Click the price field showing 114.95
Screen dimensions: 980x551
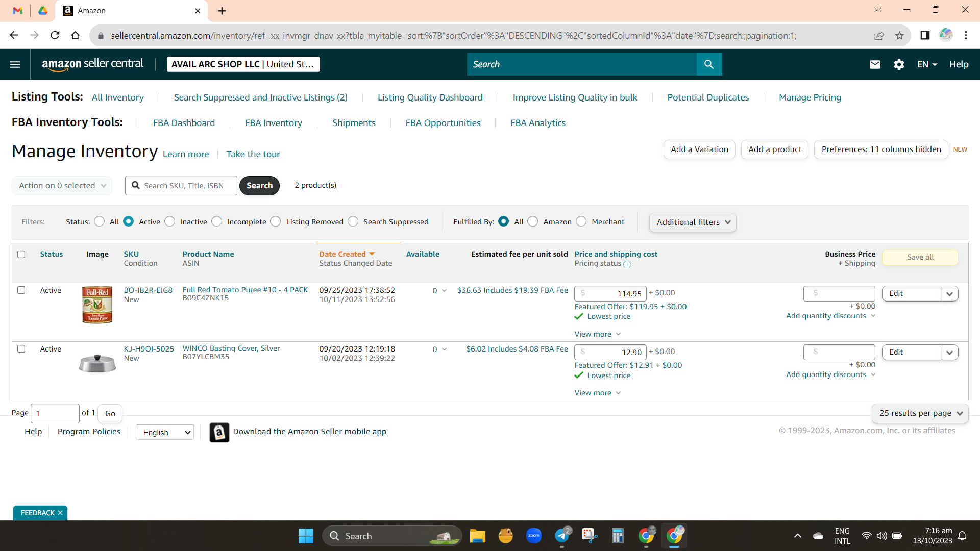(x=610, y=293)
